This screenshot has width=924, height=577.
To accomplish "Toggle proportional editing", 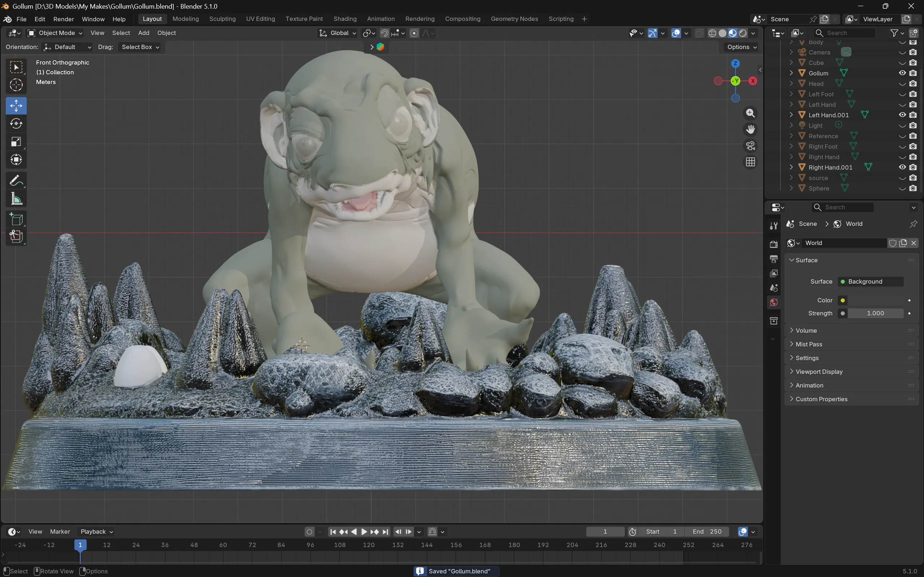I will (414, 33).
